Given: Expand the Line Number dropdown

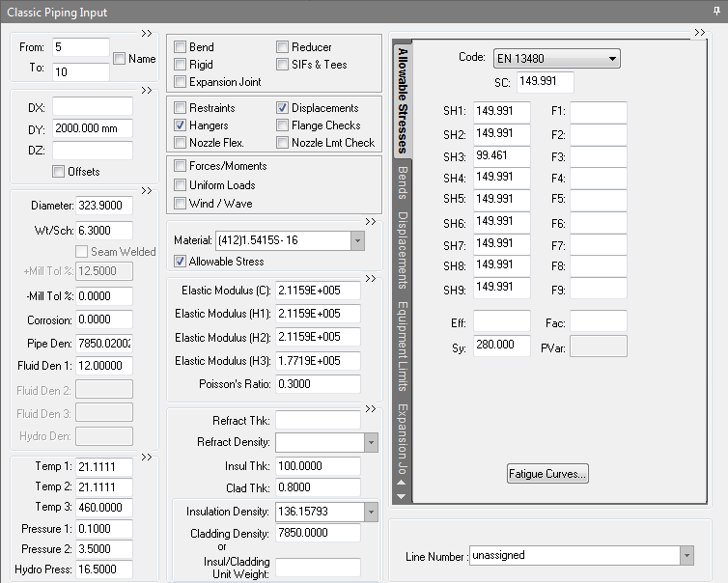Looking at the screenshot, I should point(686,556).
